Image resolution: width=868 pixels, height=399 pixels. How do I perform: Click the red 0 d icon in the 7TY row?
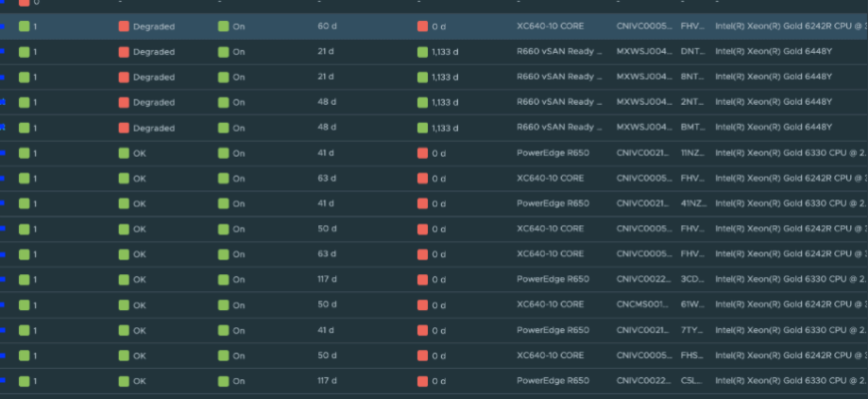coord(423,330)
